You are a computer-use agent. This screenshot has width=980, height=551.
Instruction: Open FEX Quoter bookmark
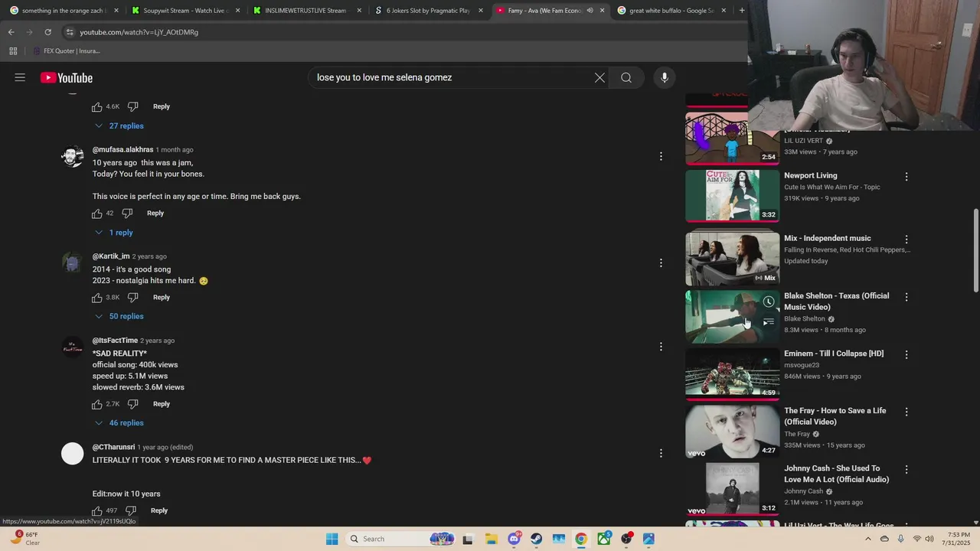tap(67, 51)
